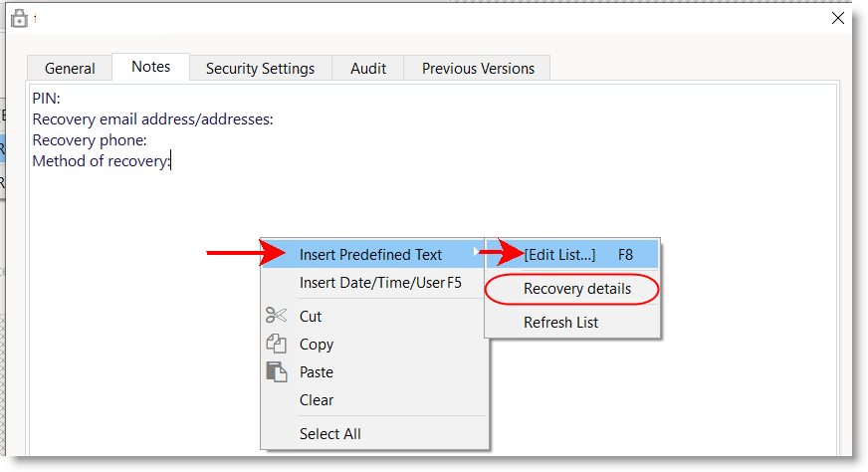Screen dimensions: 868x472
Task: Select the Audit tab
Action: click(x=368, y=69)
